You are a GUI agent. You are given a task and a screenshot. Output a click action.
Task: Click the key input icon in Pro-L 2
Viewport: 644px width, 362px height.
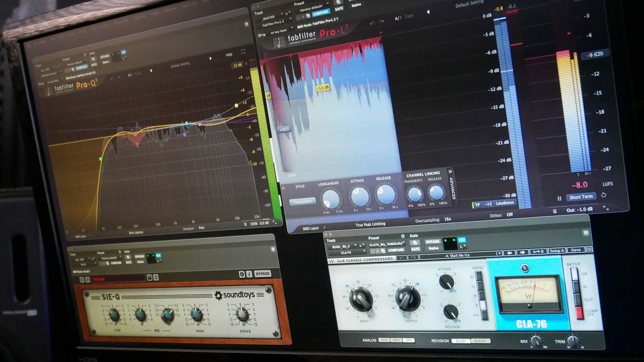262,35
